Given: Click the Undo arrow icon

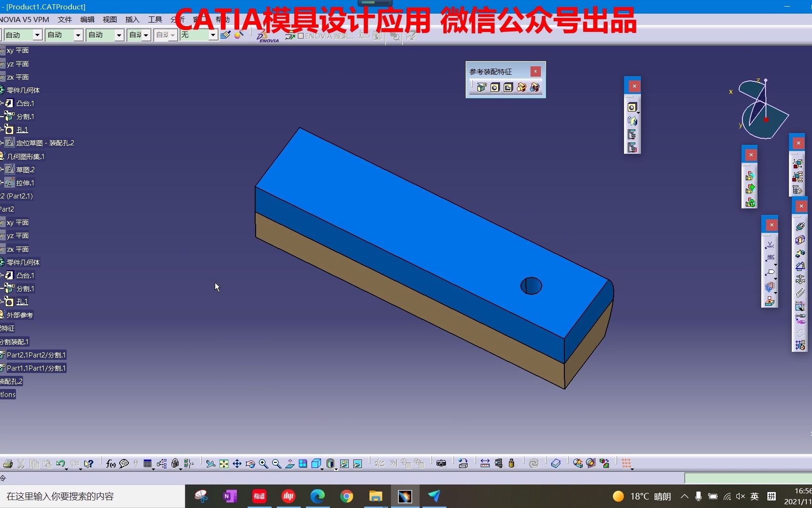Looking at the screenshot, I should 60,464.
